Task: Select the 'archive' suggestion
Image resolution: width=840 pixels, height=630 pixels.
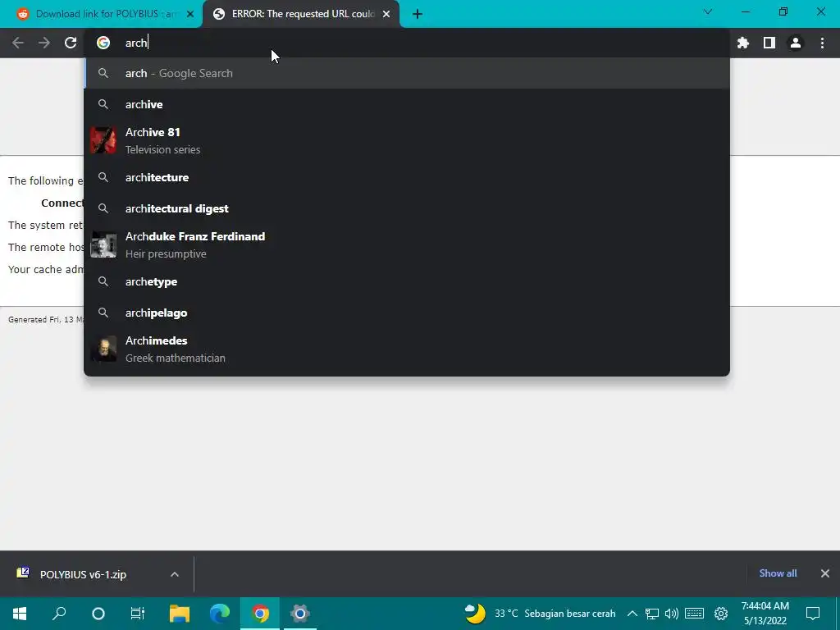Action: (x=407, y=104)
